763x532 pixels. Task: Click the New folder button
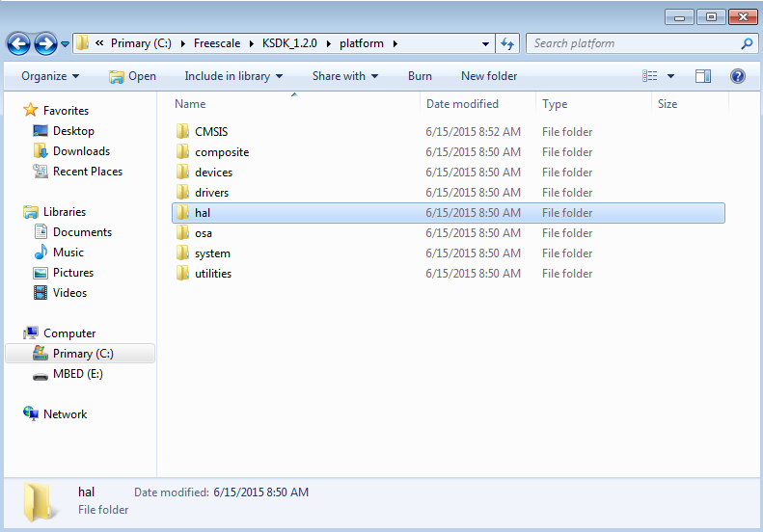489,76
